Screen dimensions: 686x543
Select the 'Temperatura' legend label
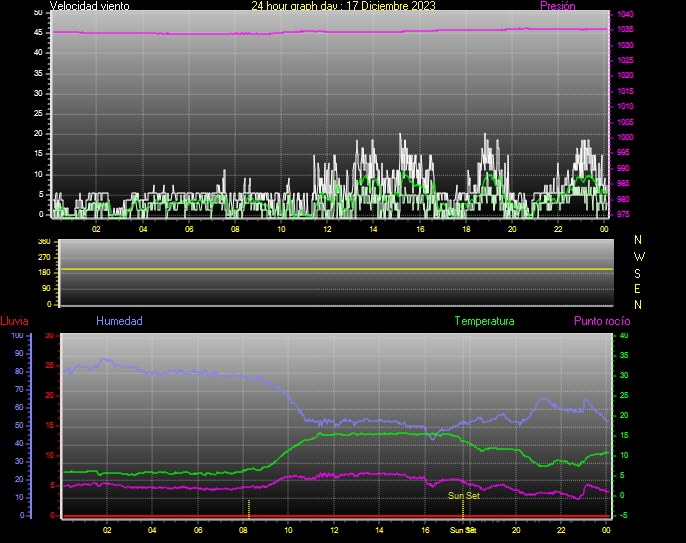[484, 321]
